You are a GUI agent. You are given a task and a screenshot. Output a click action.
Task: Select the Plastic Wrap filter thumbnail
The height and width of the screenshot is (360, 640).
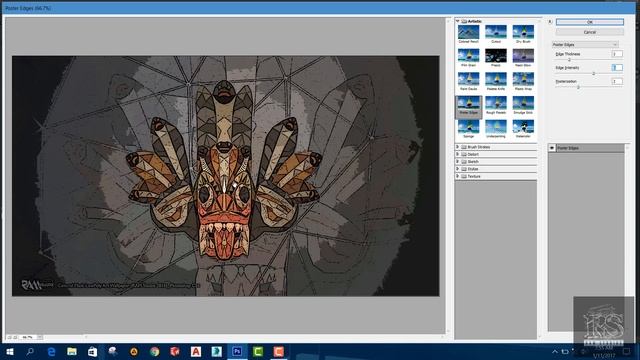523,79
